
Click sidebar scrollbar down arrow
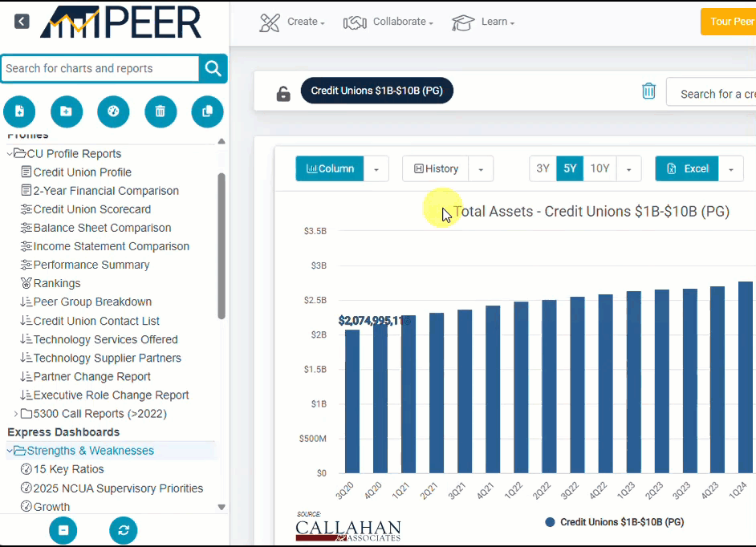pyautogui.click(x=222, y=507)
